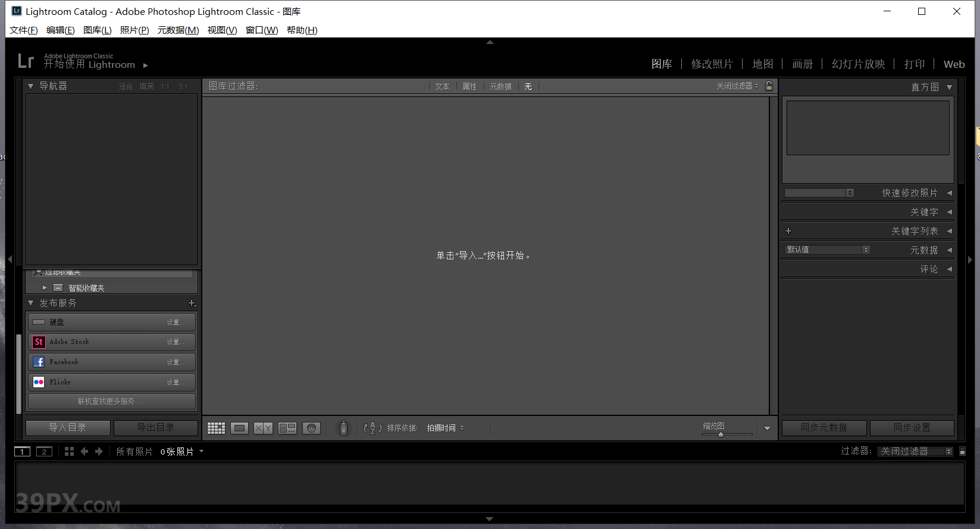Select the spray can painter tool
The height and width of the screenshot is (529, 980).
343,427
